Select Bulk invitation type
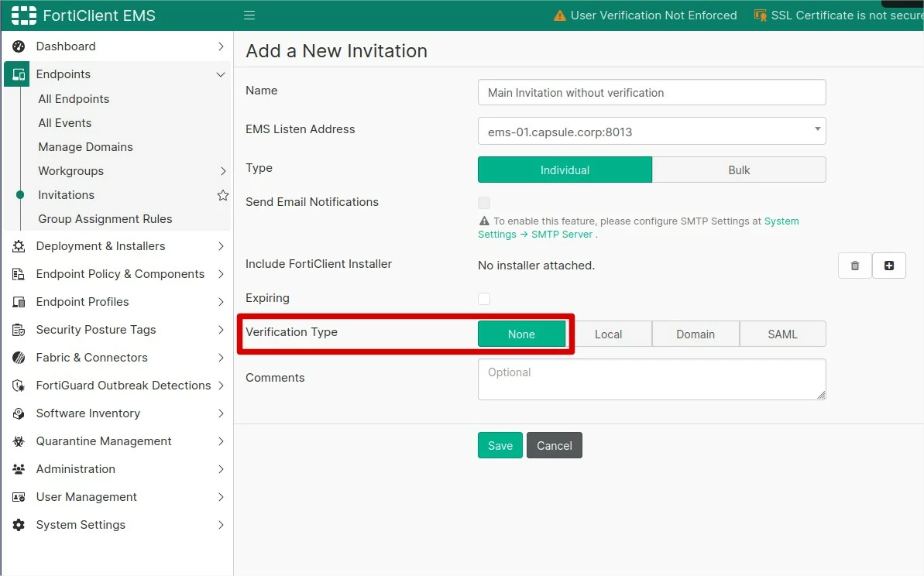Screen dimensions: 924x576 click(739, 170)
